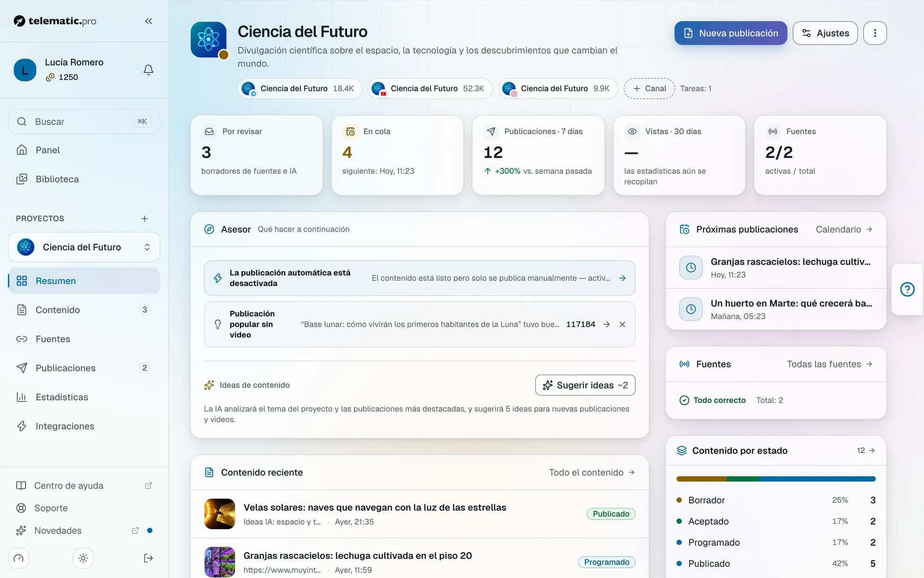Image resolution: width=924 pixels, height=578 pixels.
Task: Click the gauge icon in sidebar footer
Action: pyautogui.click(x=18, y=558)
